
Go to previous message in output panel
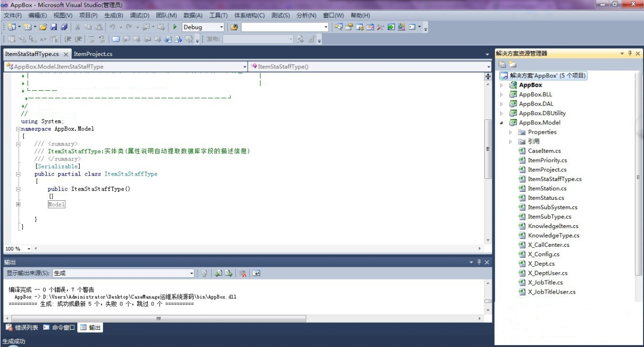pos(218,273)
